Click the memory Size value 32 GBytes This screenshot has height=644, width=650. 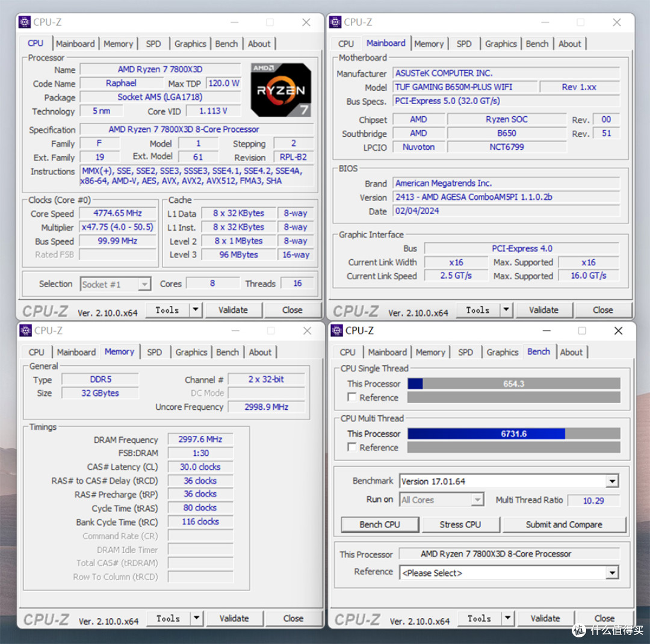(101, 393)
